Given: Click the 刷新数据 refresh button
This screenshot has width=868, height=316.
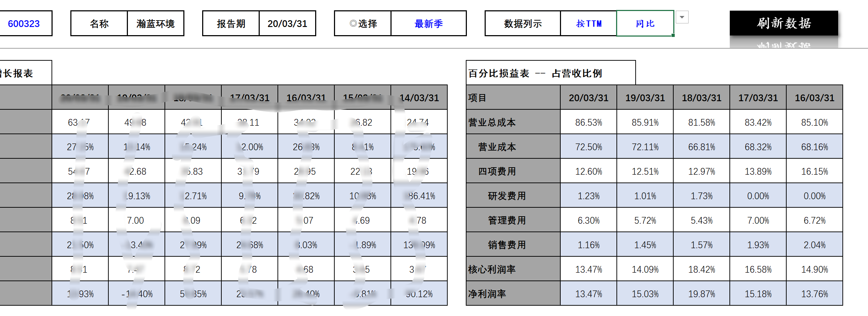Looking at the screenshot, I should [783, 23].
